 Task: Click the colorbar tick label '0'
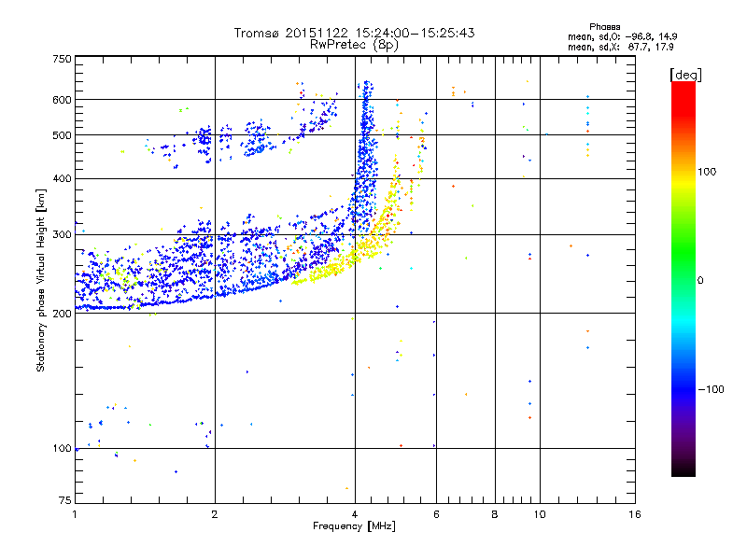click(x=700, y=281)
